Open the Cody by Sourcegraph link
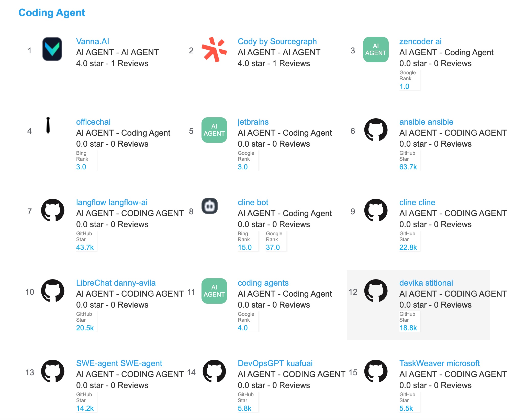 277,41
